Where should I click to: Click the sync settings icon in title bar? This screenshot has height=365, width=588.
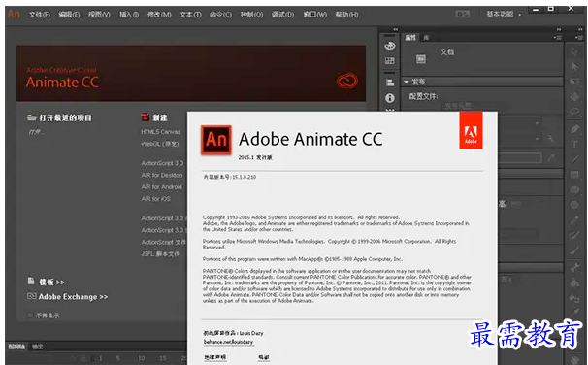463,14
